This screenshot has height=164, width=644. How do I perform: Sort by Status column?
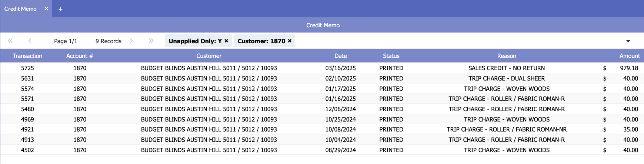pyautogui.click(x=391, y=56)
